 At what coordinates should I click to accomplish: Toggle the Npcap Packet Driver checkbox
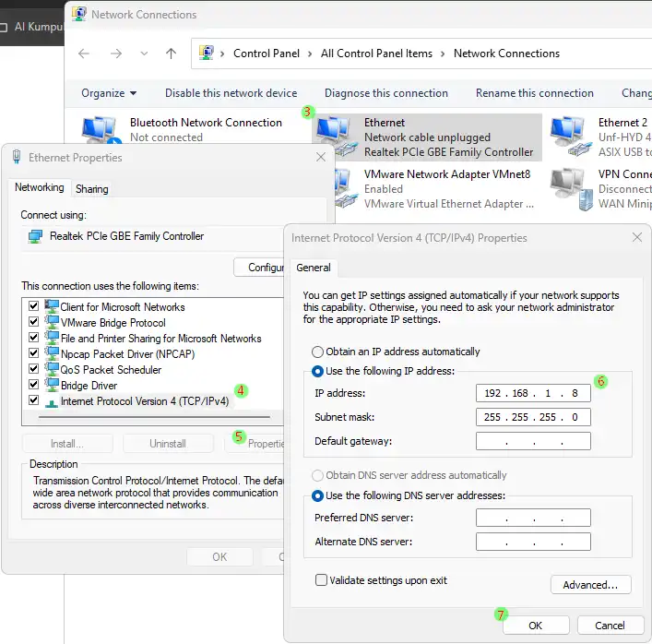tap(34, 354)
